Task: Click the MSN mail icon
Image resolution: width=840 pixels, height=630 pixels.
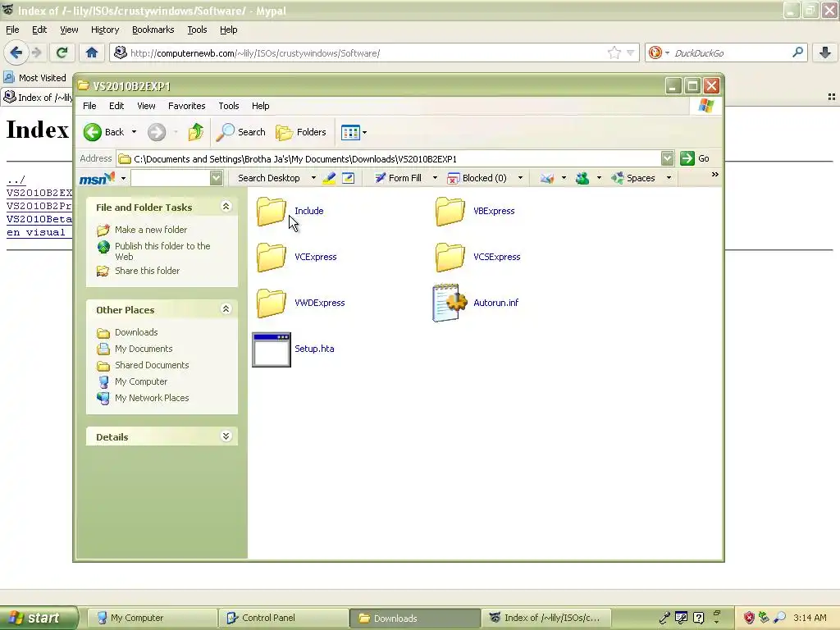Action: click(547, 178)
